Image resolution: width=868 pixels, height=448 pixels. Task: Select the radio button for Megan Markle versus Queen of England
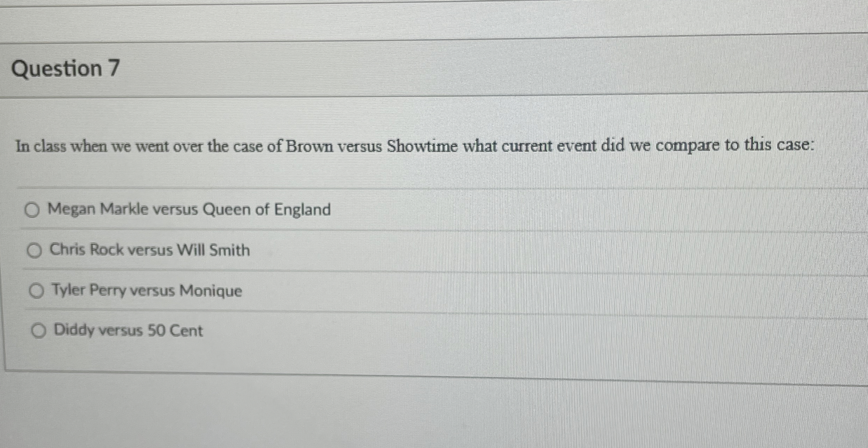33,211
